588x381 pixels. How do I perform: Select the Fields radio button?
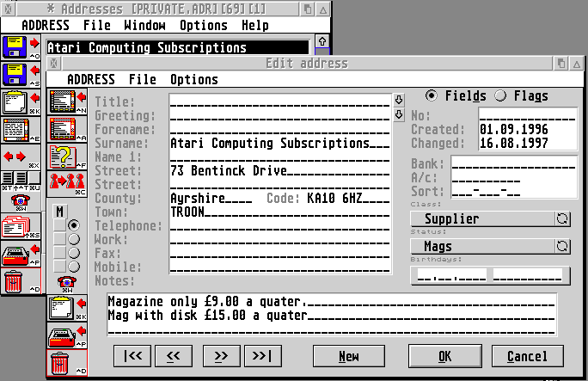(432, 95)
